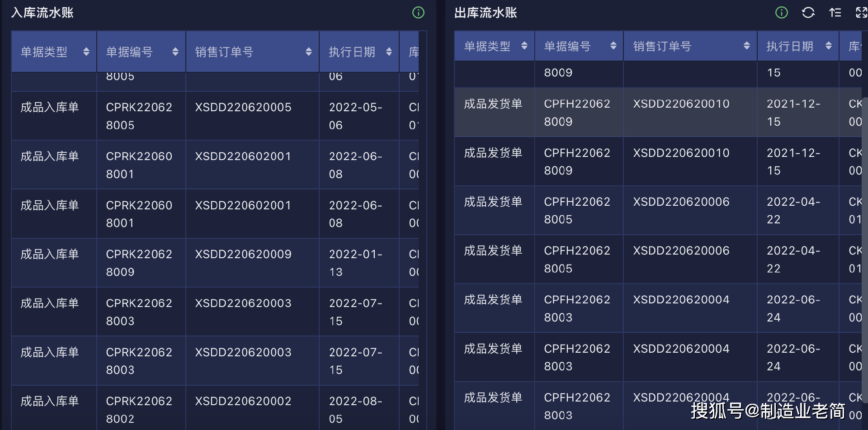Click 销售订单号 column header in 入库流水账
The width and height of the screenshot is (868, 430).
coord(252,52)
